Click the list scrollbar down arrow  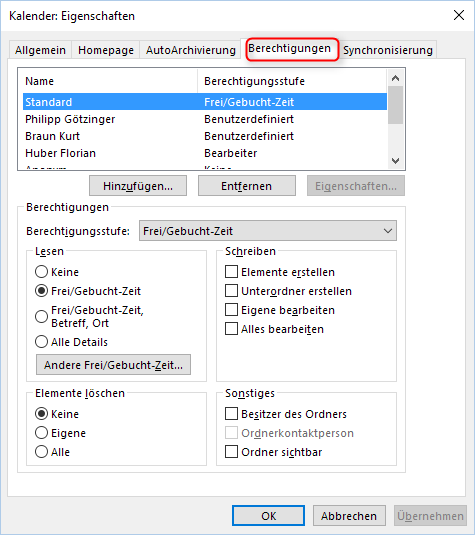pos(395,160)
